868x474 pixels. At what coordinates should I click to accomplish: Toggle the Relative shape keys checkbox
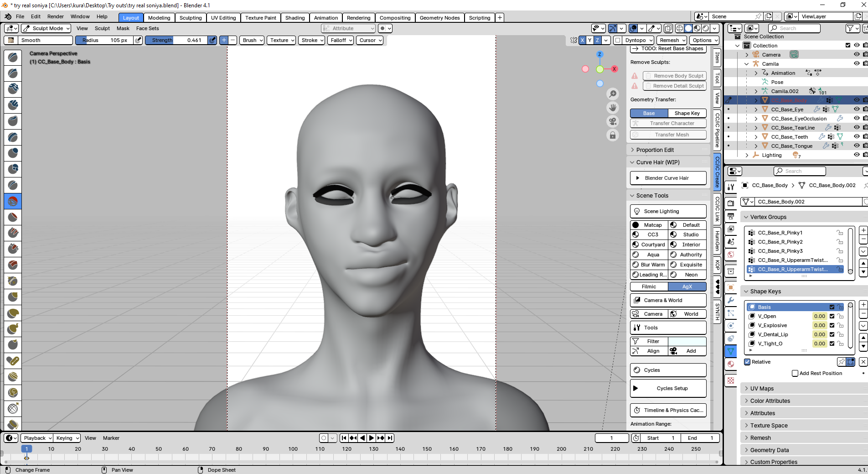tap(747, 362)
